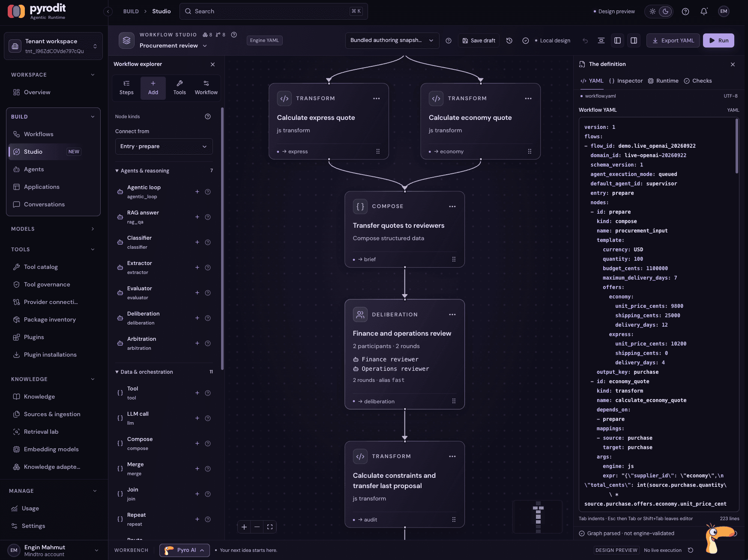Open the tenant workspace switcher
Viewport: 748px width, 560px height.
[x=53, y=46]
